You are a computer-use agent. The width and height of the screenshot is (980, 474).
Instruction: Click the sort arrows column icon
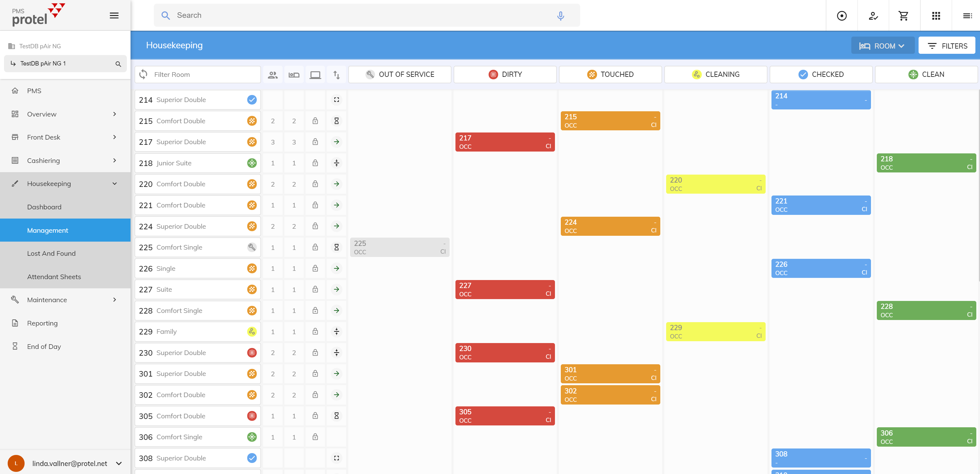click(x=336, y=75)
